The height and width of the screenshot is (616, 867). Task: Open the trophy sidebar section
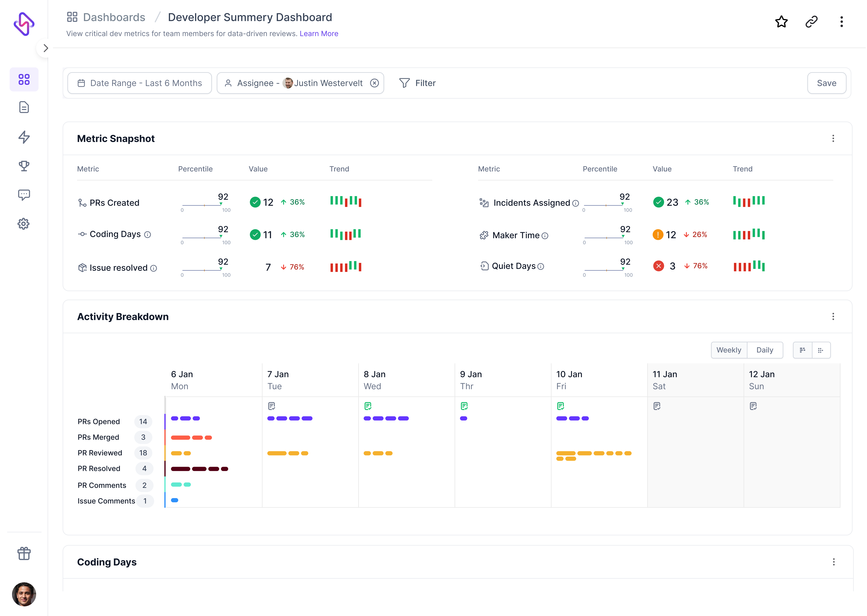coord(24,166)
